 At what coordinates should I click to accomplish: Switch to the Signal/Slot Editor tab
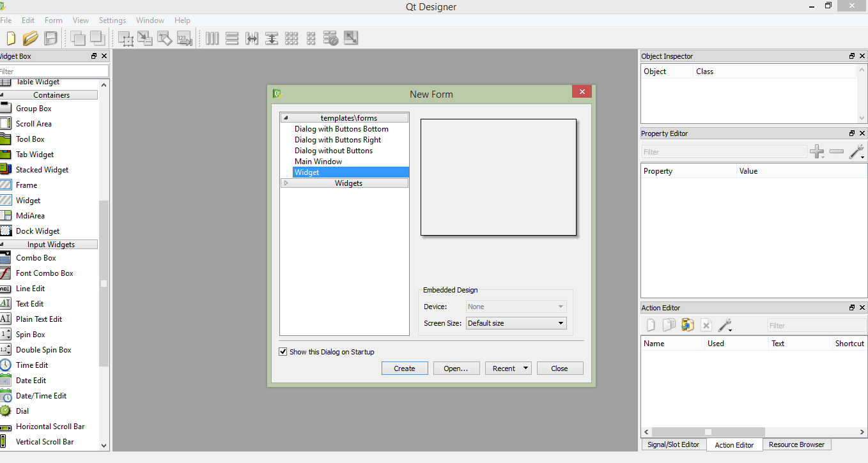click(x=673, y=444)
